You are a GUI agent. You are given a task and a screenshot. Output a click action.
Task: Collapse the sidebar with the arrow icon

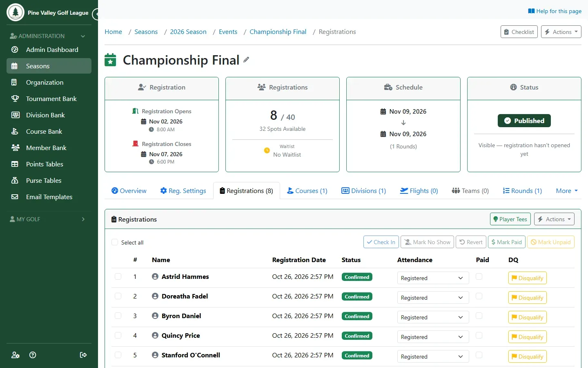pos(96,14)
